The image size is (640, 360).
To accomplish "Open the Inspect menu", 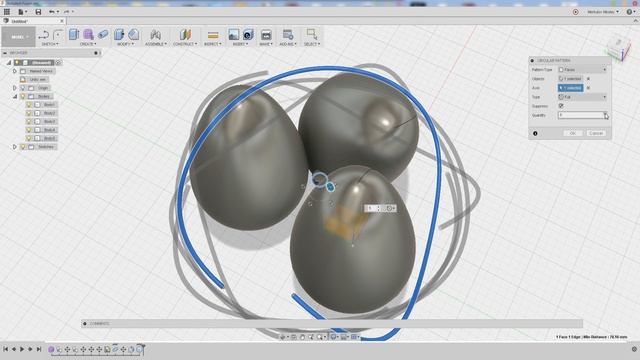I will [212, 44].
